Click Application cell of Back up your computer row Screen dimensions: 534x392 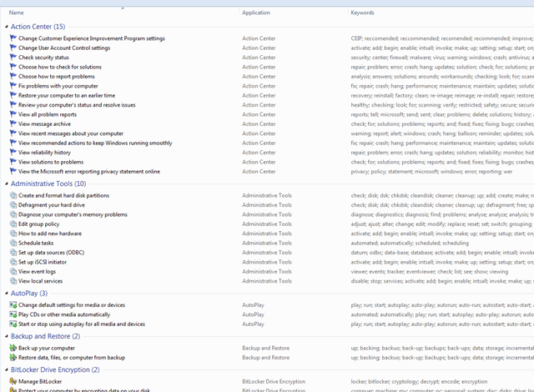pyautogui.click(x=266, y=348)
